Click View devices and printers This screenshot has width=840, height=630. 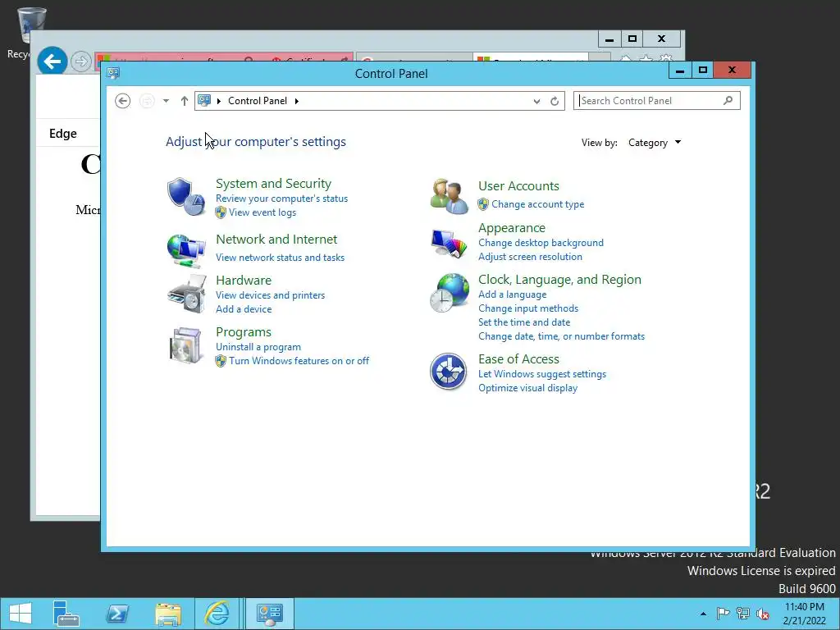pos(270,295)
